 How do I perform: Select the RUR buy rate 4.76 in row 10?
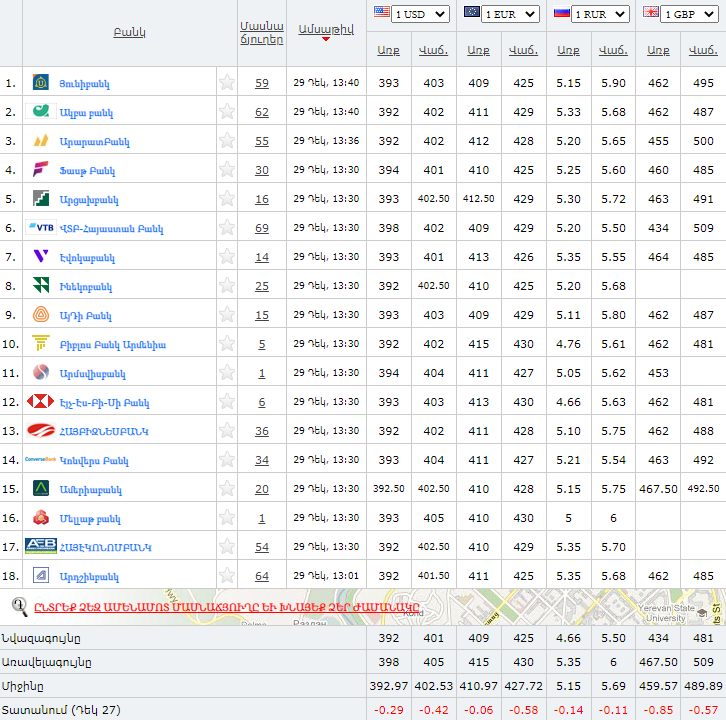(x=568, y=344)
